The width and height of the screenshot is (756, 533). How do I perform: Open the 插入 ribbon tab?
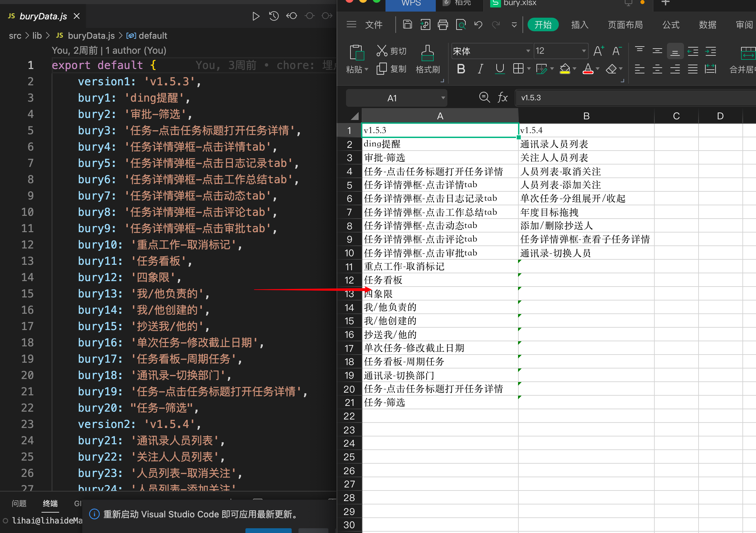(x=580, y=25)
